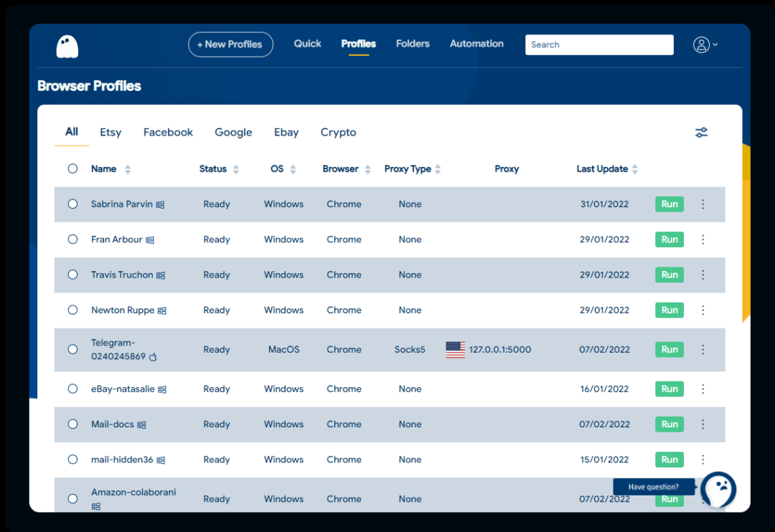The width and height of the screenshot is (775, 532).
Task: Select the mail-hidden36 profile checkbox
Action: point(72,460)
